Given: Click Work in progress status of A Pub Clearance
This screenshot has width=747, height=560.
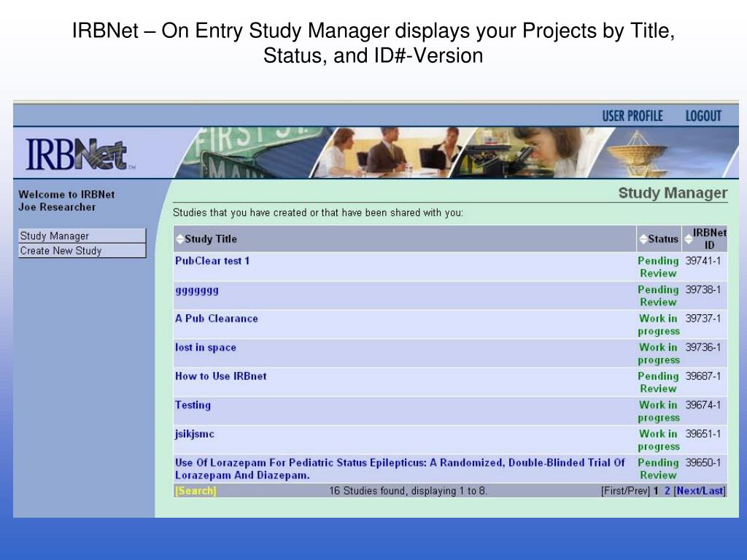Looking at the screenshot, I should 659,324.
